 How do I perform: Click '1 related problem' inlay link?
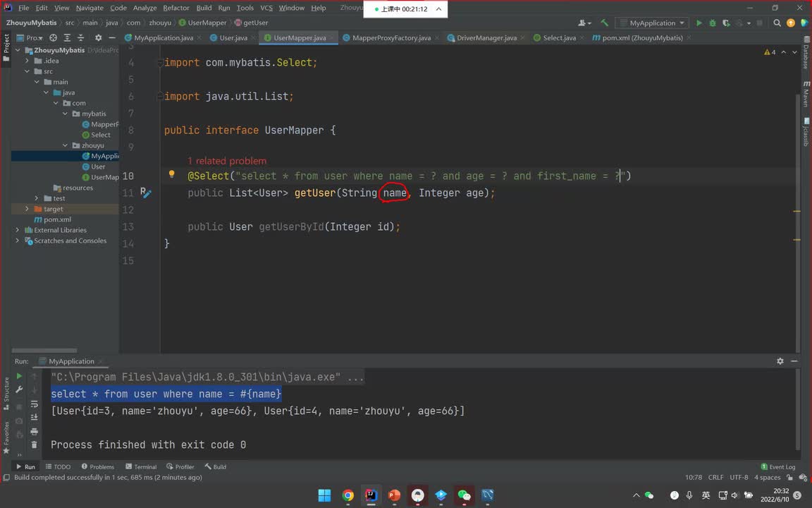227,161
